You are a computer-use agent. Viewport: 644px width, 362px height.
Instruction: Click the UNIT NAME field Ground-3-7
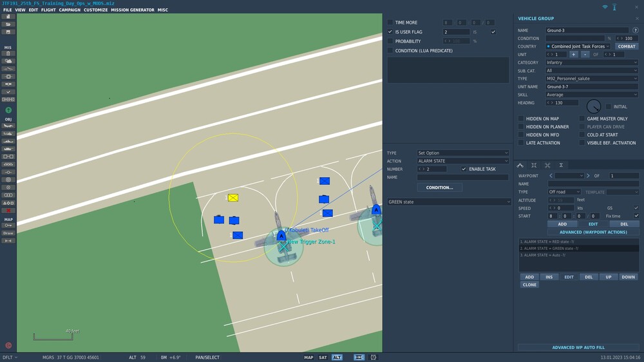592,87
